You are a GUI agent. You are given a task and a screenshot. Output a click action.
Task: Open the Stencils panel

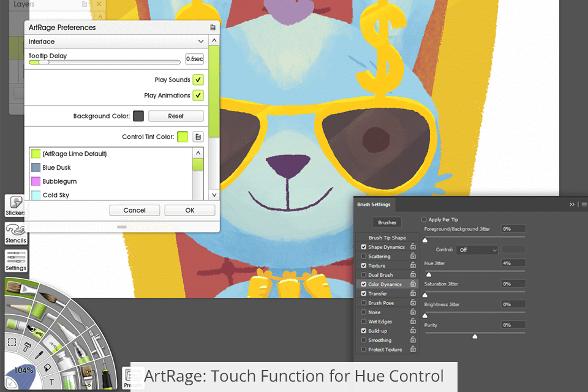[15, 233]
